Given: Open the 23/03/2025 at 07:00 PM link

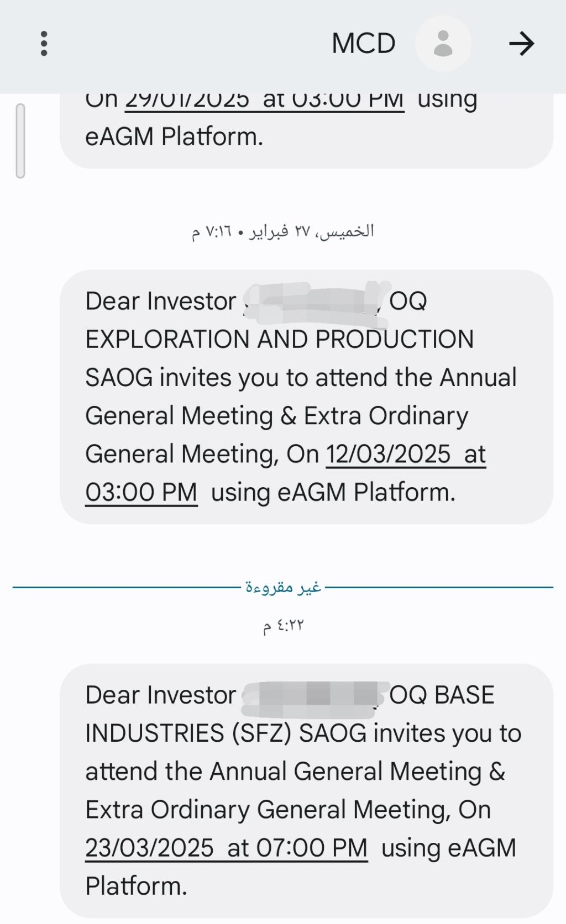Looking at the screenshot, I should point(226,848).
